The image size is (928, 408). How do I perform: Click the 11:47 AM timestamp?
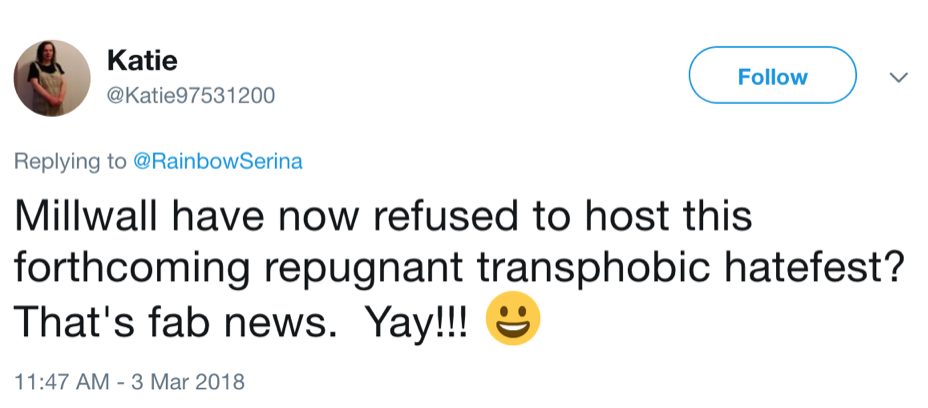[57, 381]
